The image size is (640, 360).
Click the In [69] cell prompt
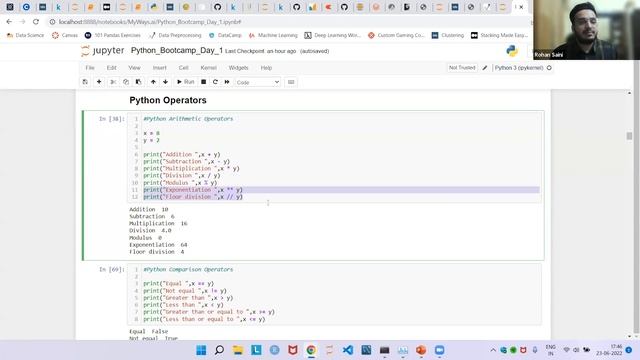tap(111, 269)
